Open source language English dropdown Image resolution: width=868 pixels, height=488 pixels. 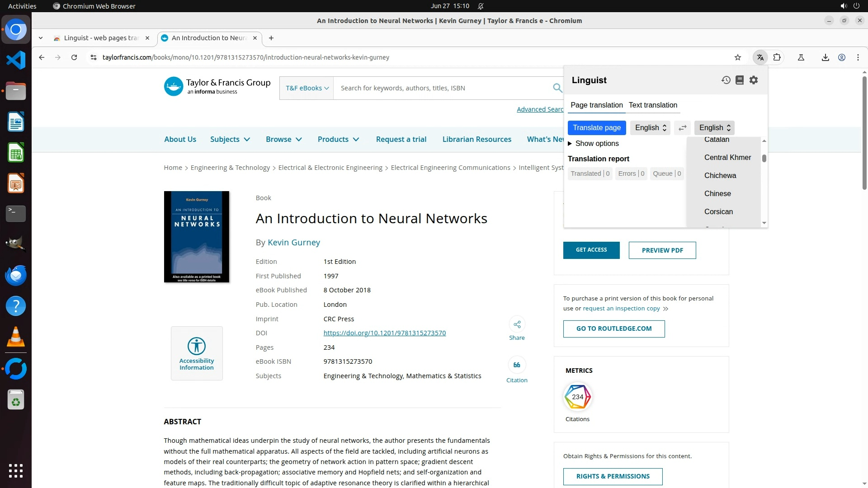click(x=650, y=128)
